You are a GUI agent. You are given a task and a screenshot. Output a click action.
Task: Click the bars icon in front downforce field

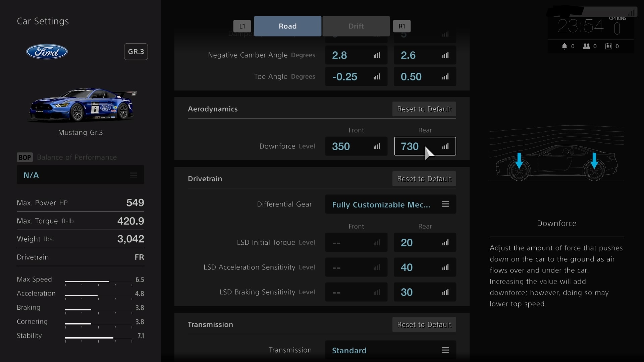[x=377, y=146]
